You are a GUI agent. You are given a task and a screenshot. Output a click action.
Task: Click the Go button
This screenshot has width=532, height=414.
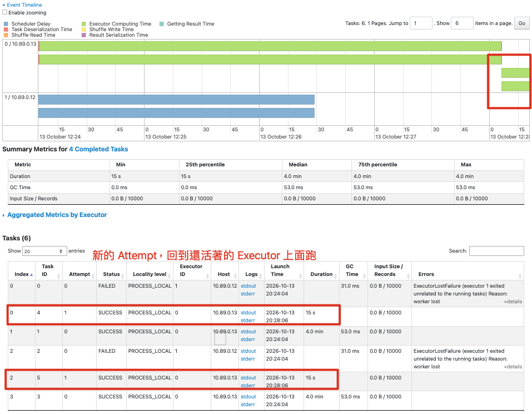pos(521,23)
